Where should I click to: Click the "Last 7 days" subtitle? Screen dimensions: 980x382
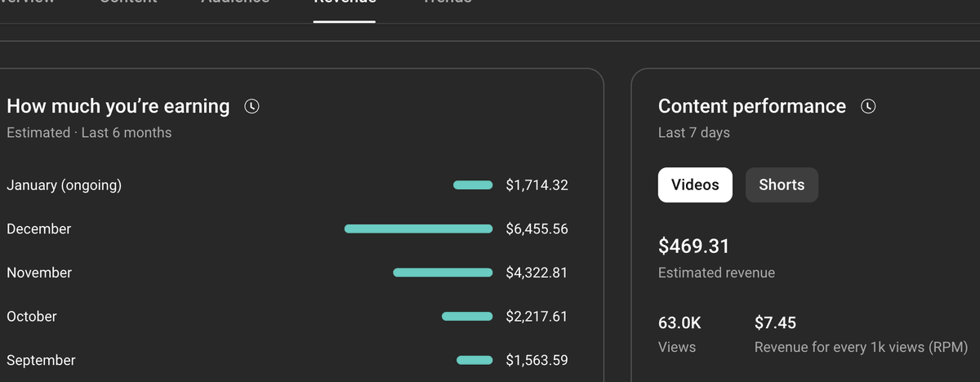pos(694,132)
